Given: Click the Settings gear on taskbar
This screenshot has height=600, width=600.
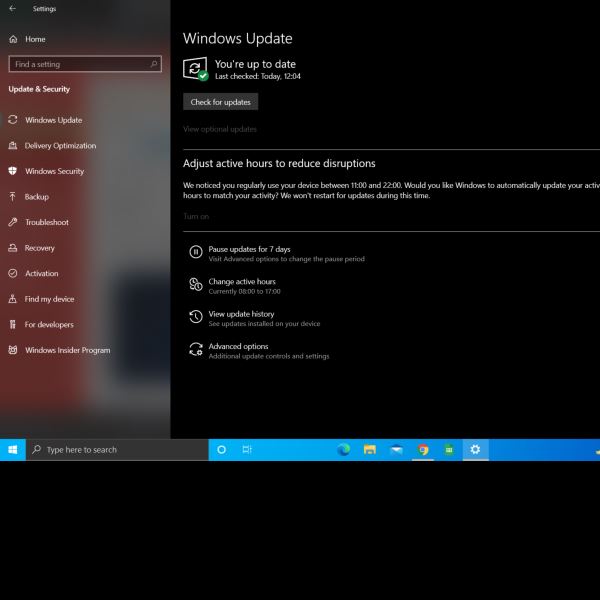Looking at the screenshot, I should [x=475, y=450].
